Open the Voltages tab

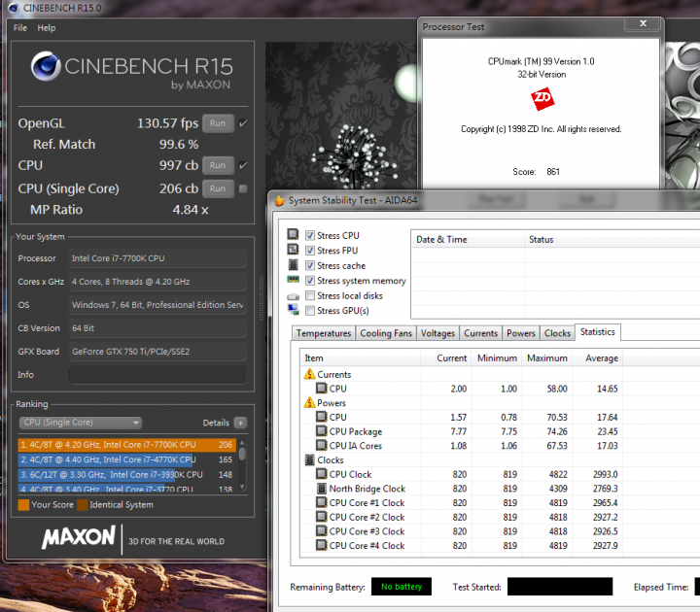tap(437, 333)
